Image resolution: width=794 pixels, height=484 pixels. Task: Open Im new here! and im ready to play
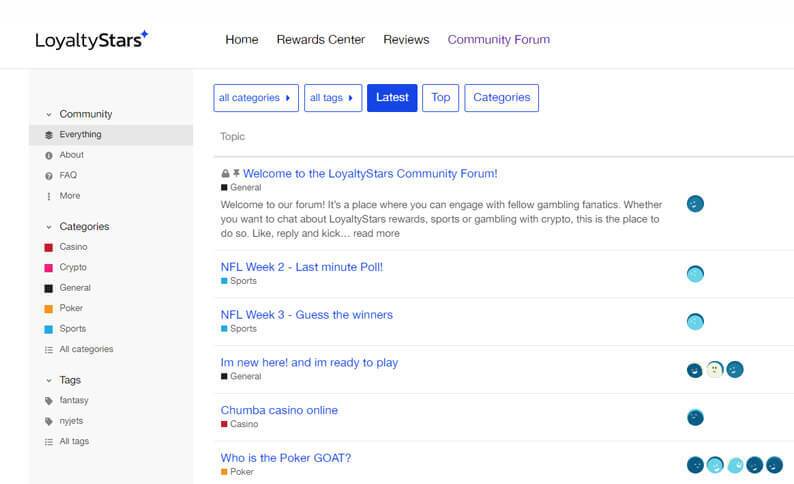click(x=309, y=362)
